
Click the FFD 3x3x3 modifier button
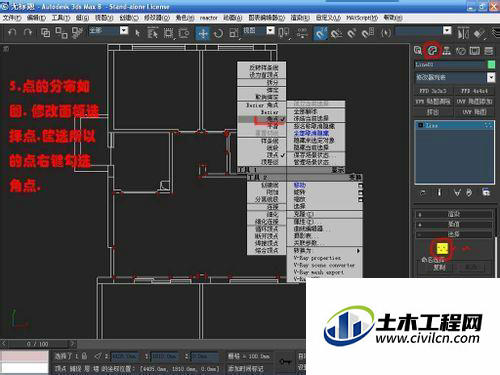433,91
